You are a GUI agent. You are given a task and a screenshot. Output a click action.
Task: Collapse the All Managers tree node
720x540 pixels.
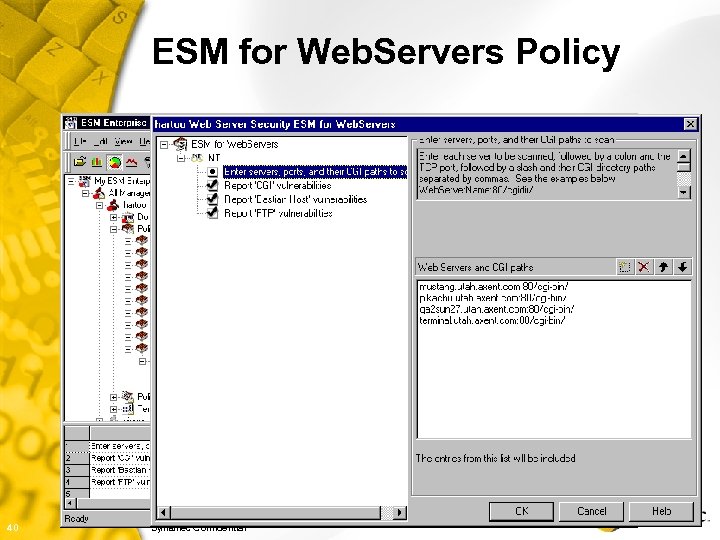(85, 193)
